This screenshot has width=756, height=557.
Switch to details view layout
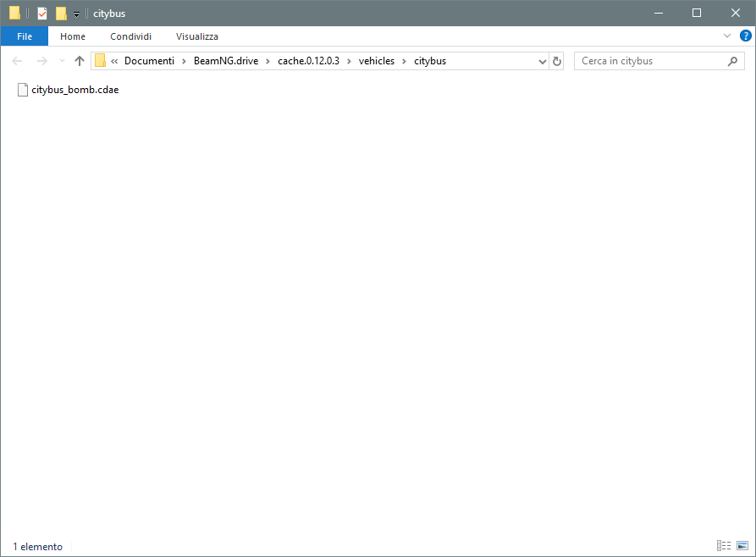click(x=724, y=545)
